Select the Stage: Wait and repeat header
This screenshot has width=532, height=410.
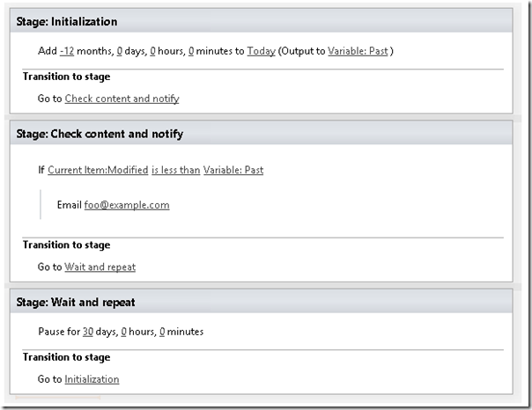[75, 302]
